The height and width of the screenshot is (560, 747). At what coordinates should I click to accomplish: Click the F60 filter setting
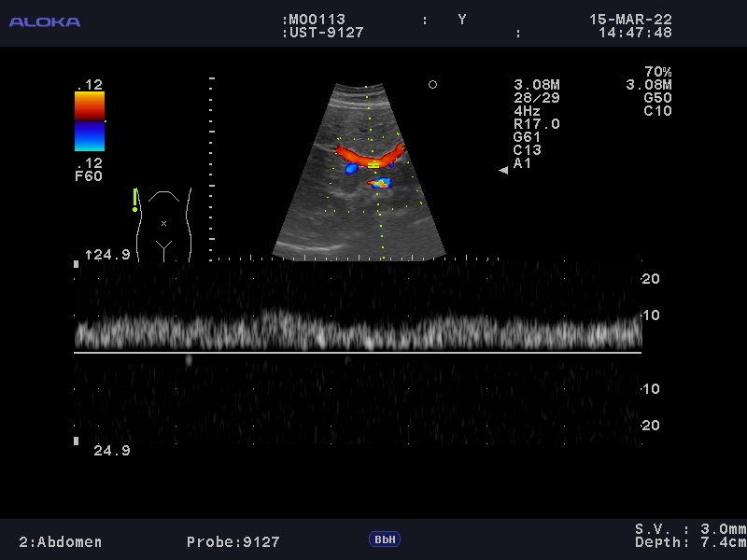click(89, 176)
